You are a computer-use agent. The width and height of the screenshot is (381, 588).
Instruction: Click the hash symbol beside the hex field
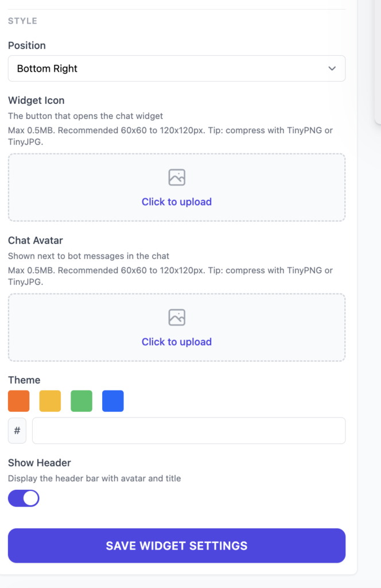17,431
